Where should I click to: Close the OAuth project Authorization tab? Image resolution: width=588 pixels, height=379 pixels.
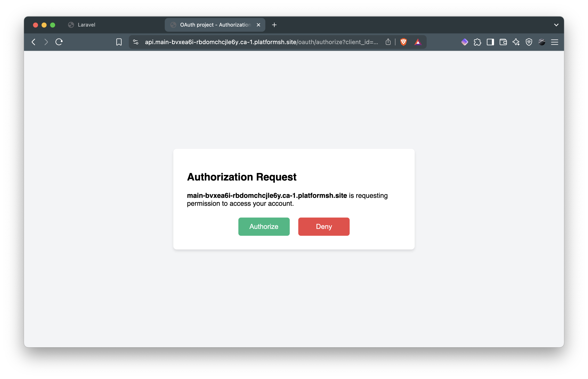click(258, 25)
